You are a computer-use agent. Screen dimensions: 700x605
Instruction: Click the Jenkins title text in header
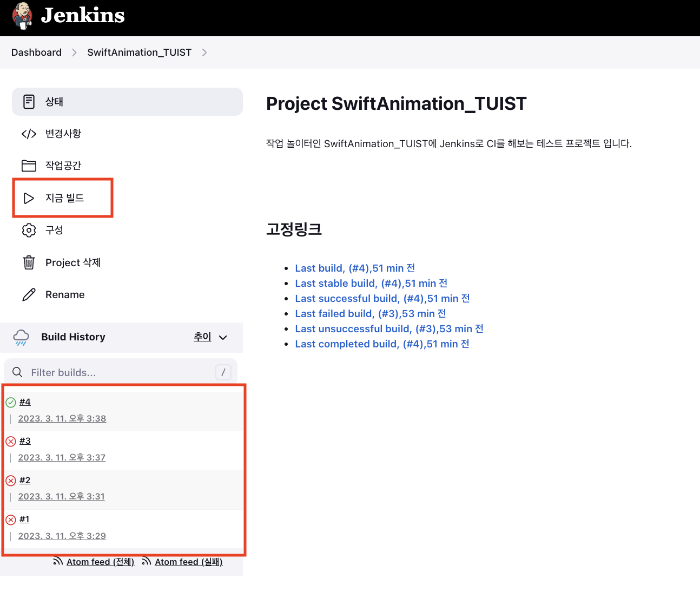(83, 16)
